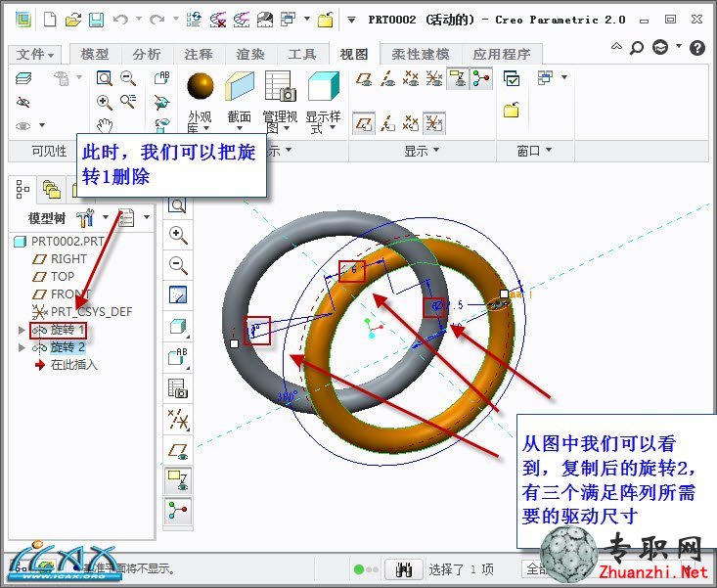The width and height of the screenshot is (717, 588).
Task: Open Help with the question mark icon
Action: [696, 48]
